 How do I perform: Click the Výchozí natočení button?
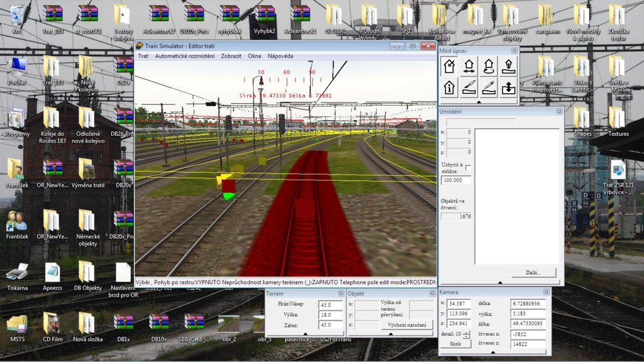point(407,325)
